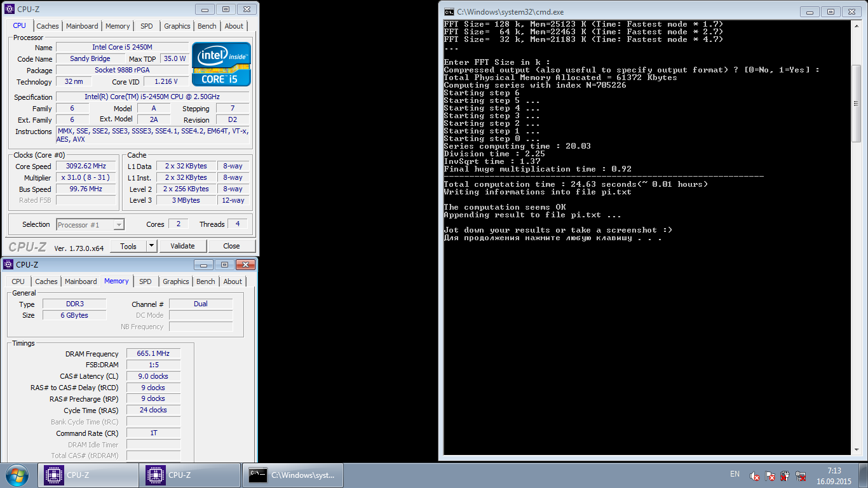The width and height of the screenshot is (868, 488).
Task: Click the Show desktop strip on taskbar
Action: pyautogui.click(x=864, y=475)
